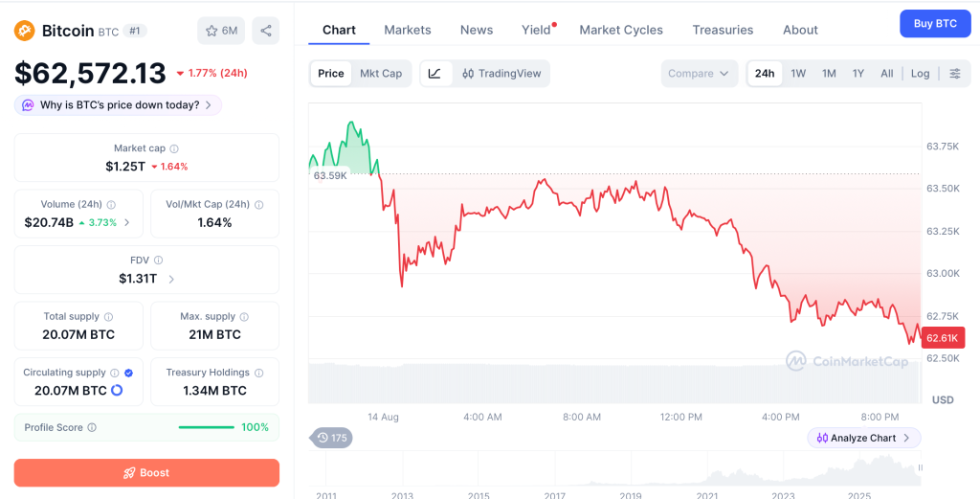
Task: Open chart settings sliders icon
Action: (955, 73)
